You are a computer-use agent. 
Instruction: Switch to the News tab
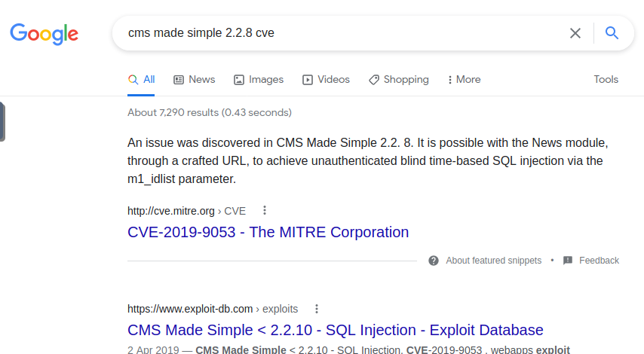pos(195,80)
